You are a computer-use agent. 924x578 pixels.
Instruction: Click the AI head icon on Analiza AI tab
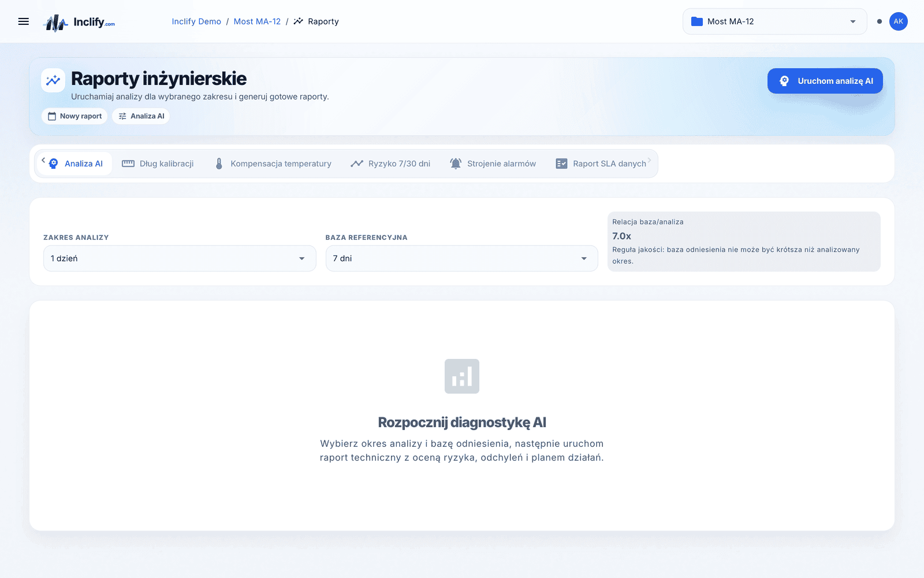54,164
